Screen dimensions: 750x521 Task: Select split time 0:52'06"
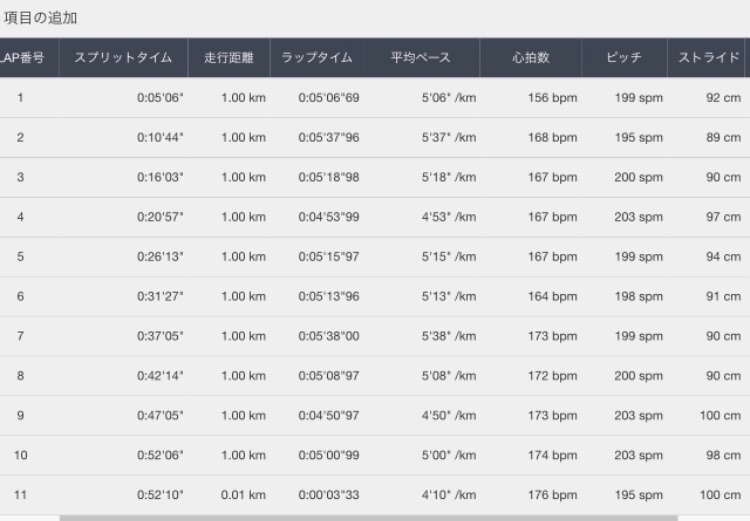tap(160, 455)
